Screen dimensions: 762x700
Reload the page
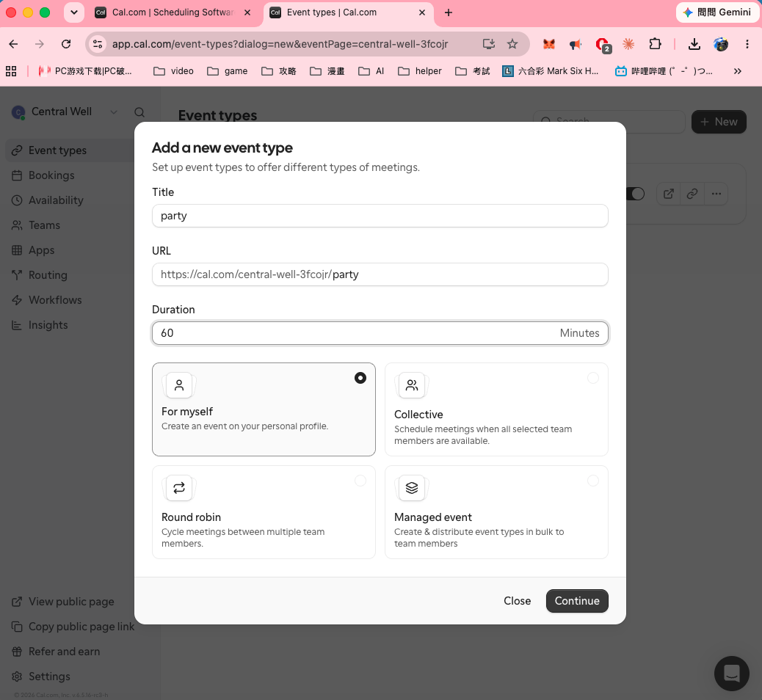click(x=66, y=44)
